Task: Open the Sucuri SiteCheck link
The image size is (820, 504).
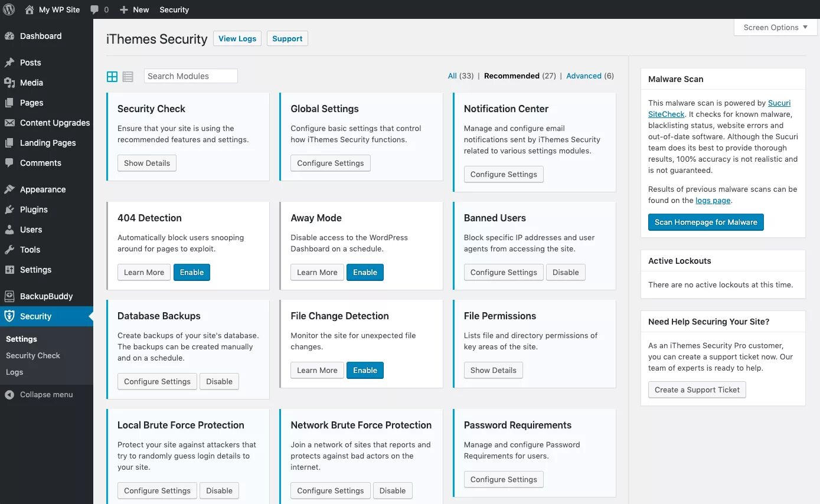Action: click(666, 114)
